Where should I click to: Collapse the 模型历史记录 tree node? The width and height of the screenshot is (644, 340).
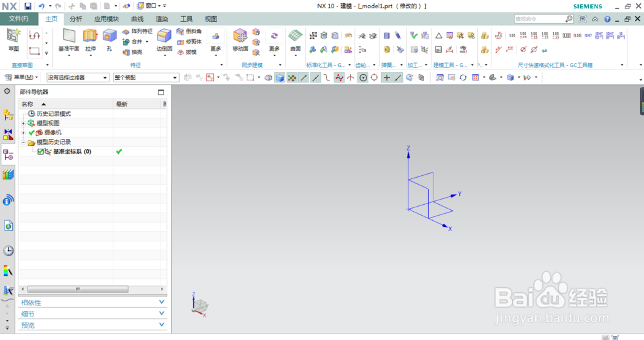point(23,142)
